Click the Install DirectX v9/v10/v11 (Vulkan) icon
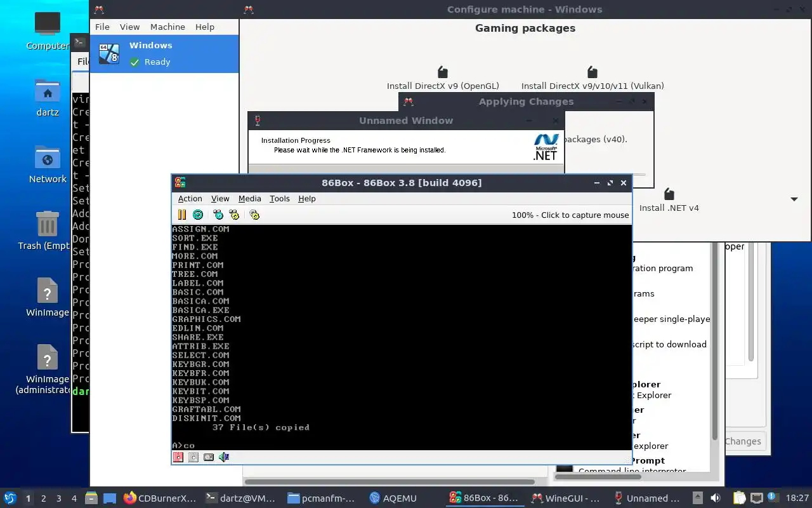Image resolution: width=812 pixels, height=508 pixels. (x=593, y=72)
